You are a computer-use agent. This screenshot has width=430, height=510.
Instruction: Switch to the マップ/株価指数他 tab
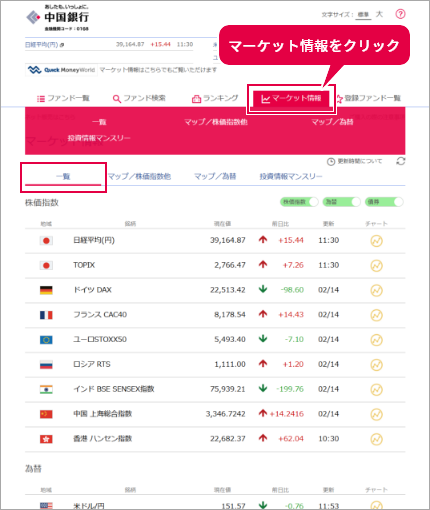coord(139,176)
